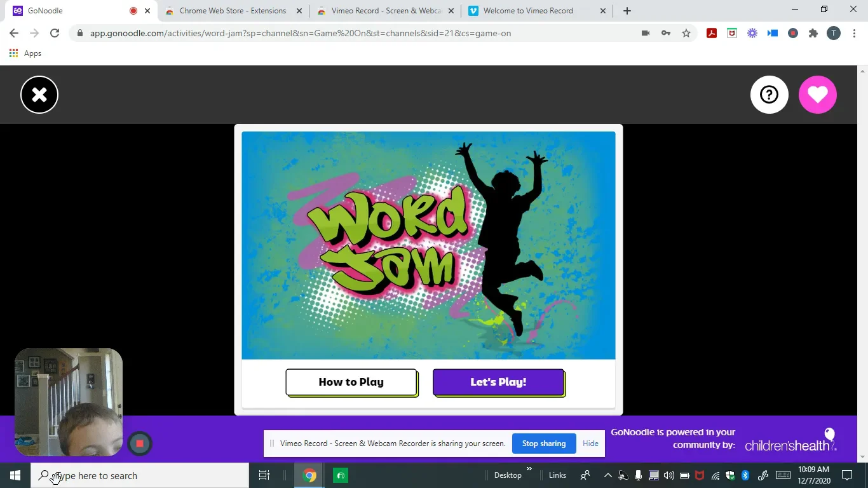The width and height of the screenshot is (868, 488).
Task: Stop the Vimeo recording with red square button
Action: pyautogui.click(x=140, y=444)
